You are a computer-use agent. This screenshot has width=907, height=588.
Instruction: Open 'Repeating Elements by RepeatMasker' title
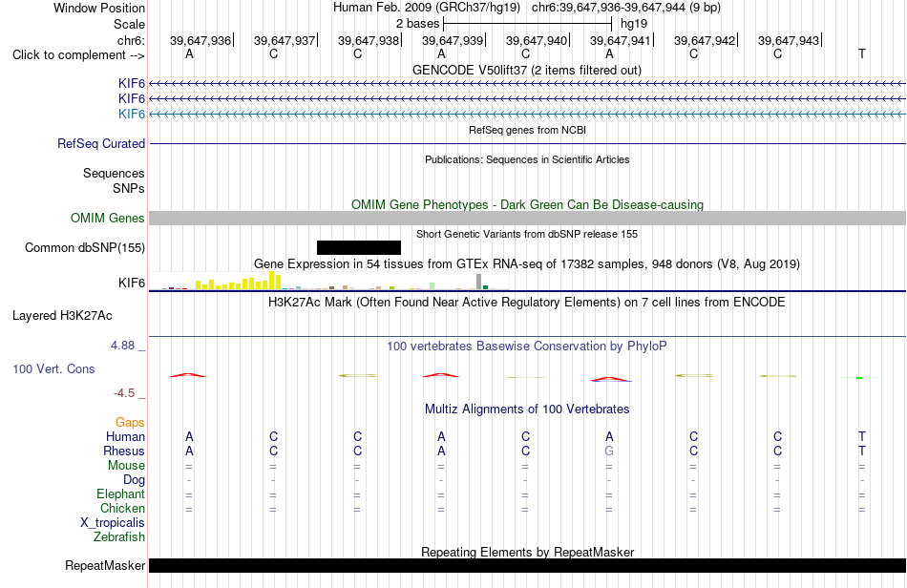pos(527,552)
